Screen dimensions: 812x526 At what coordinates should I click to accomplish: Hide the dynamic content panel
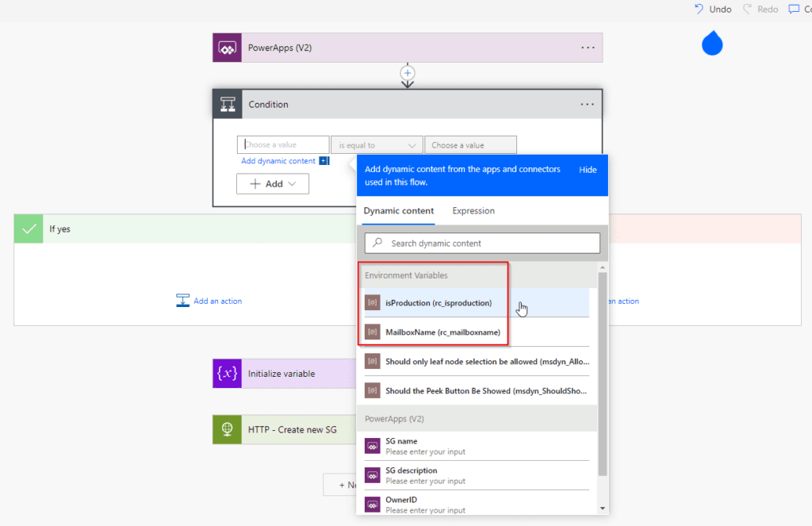click(x=588, y=170)
